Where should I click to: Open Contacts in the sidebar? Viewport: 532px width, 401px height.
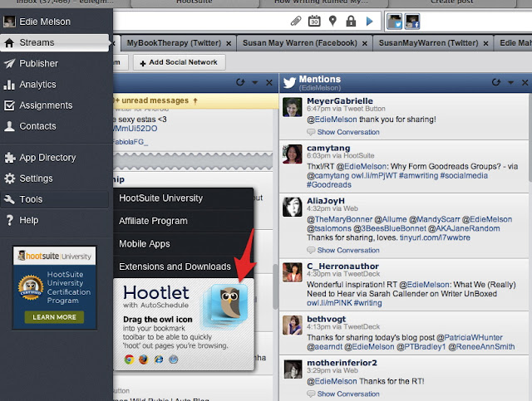(x=54, y=126)
